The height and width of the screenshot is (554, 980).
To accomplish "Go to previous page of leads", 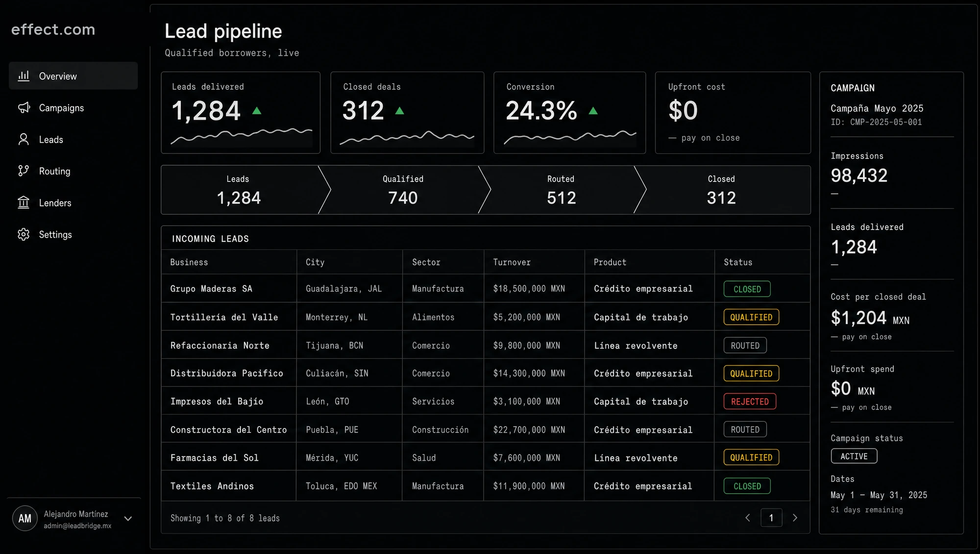I will [x=748, y=518].
